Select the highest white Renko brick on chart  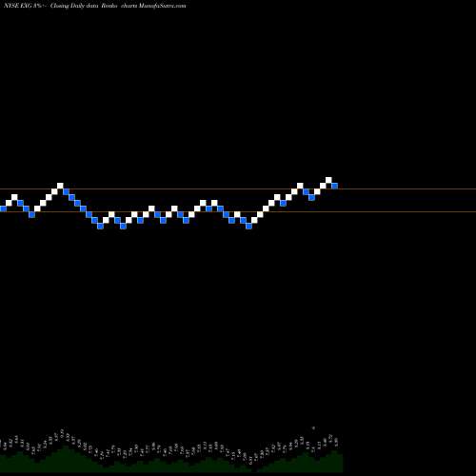tap(328, 180)
